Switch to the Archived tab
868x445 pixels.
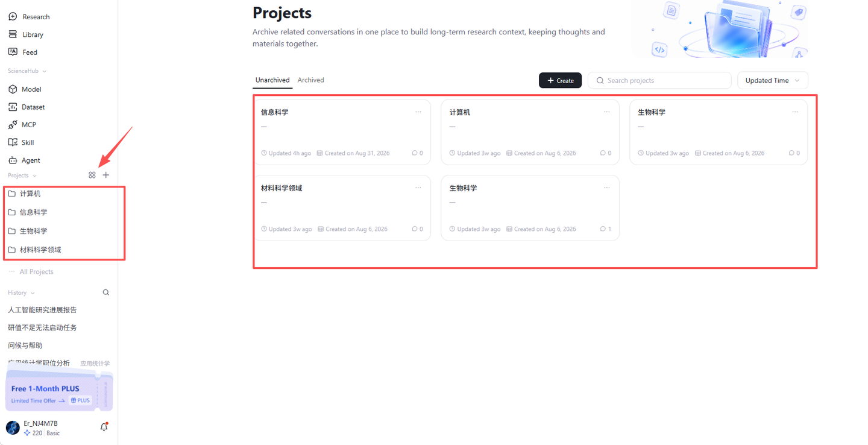pos(311,80)
